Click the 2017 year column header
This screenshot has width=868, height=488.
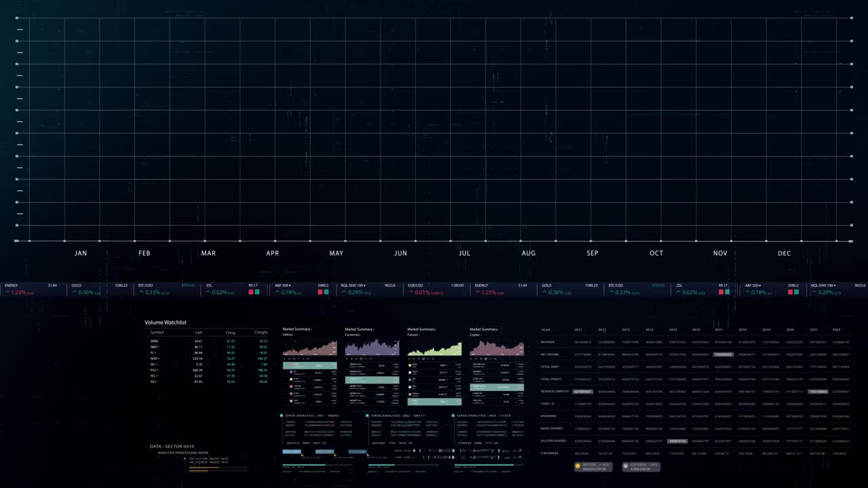[719, 329]
